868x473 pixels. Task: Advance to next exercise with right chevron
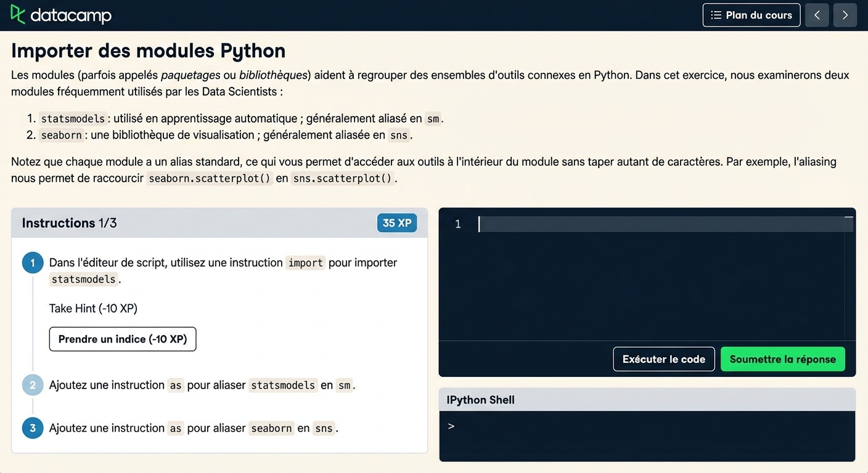pos(845,15)
